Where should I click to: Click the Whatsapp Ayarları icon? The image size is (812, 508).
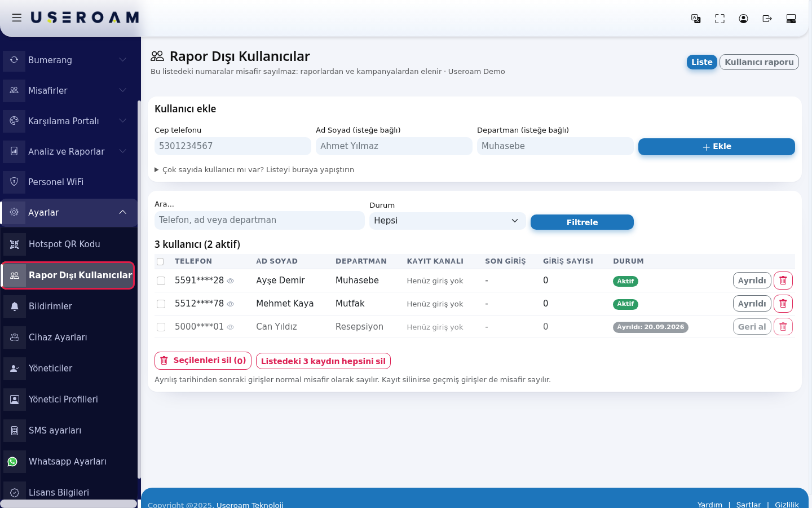[12, 462]
